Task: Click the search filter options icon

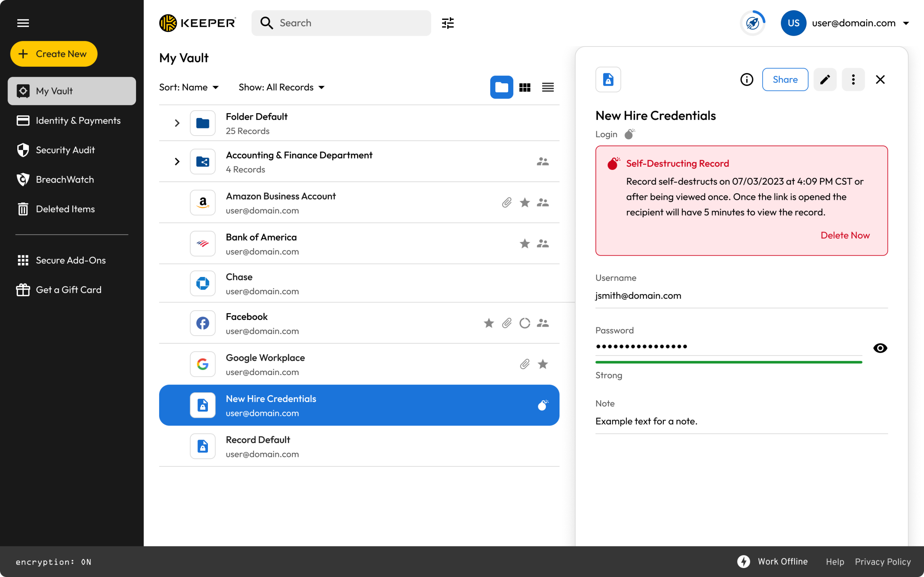Action: 448,23
